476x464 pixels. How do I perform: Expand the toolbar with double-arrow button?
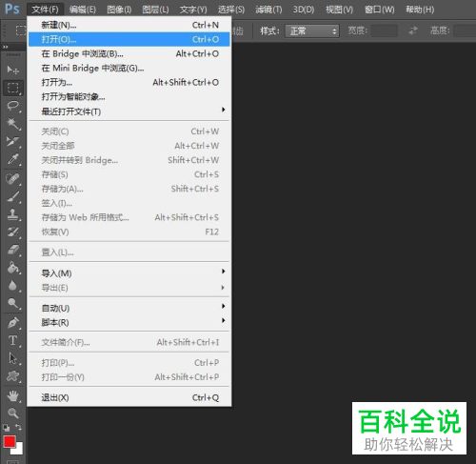tap(6, 47)
